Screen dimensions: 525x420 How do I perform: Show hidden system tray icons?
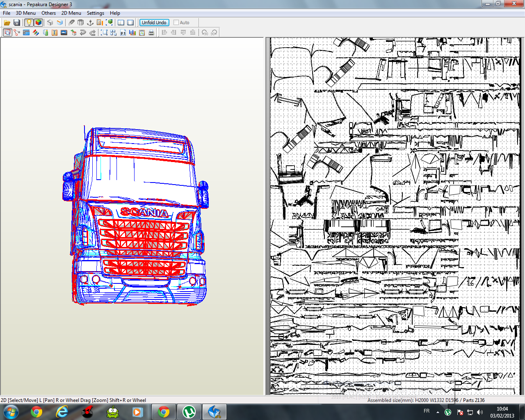[438, 412]
